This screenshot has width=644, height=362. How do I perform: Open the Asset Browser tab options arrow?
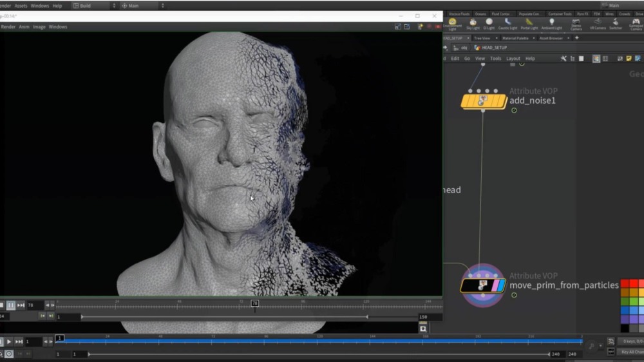click(x=568, y=38)
